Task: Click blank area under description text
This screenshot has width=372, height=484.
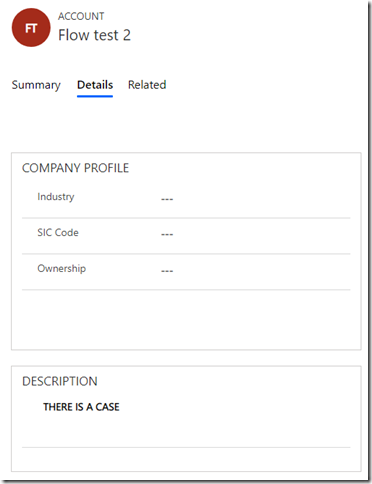Action: coord(186,430)
